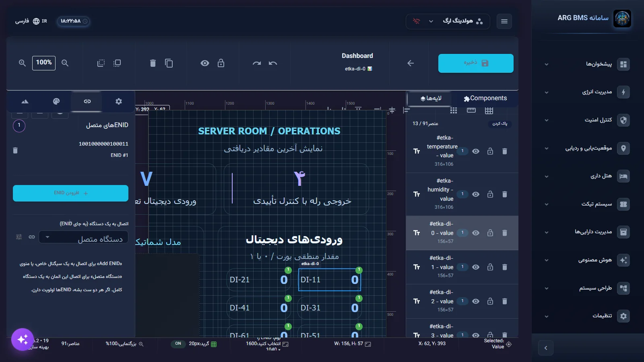Hide the etka-temperature value layer
The width and height of the screenshot is (644, 362).
476,151
